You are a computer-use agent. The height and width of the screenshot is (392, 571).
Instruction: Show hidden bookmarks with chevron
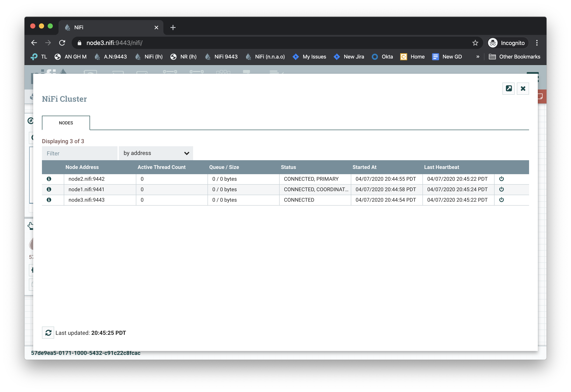pyautogui.click(x=478, y=57)
